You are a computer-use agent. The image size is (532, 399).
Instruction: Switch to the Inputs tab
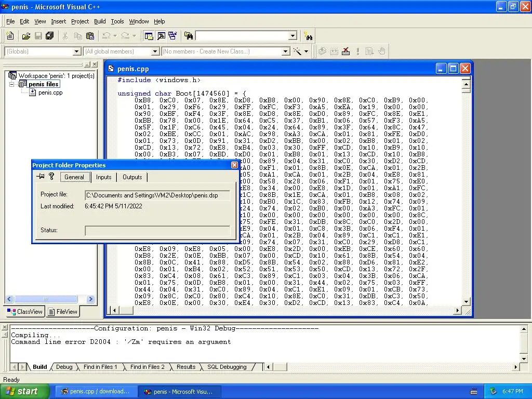pos(103,177)
